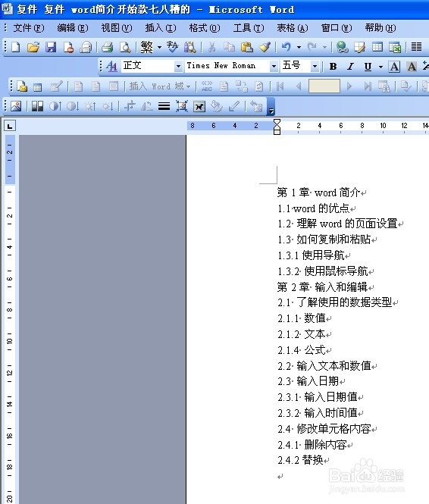Run the Spelling and Grammar check icon
The width and height of the screenshot is (429, 504).
pos(173,47)
